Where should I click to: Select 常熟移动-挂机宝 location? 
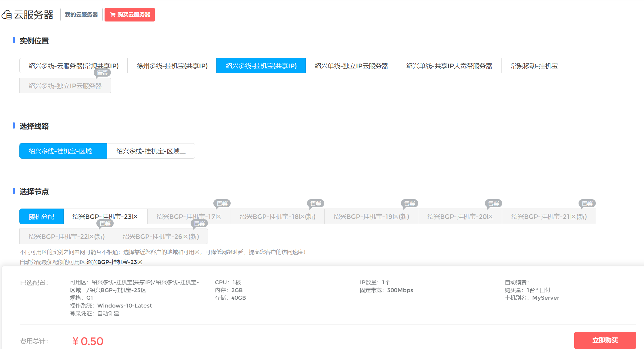coord(534,66)
